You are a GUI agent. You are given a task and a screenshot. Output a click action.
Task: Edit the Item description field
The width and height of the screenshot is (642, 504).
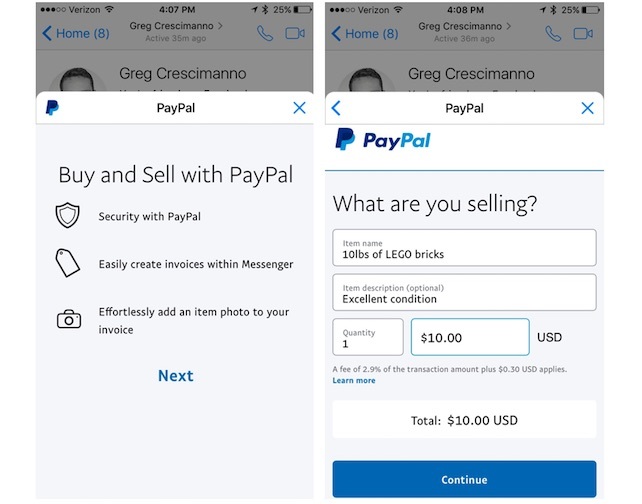click(x=464, y=292)
